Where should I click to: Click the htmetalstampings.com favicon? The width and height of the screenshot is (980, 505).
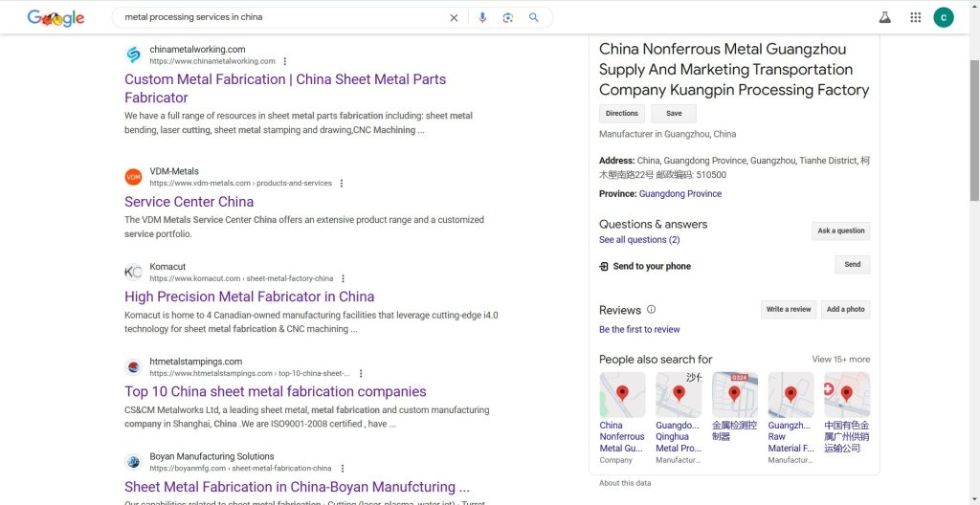pos(133,367)
